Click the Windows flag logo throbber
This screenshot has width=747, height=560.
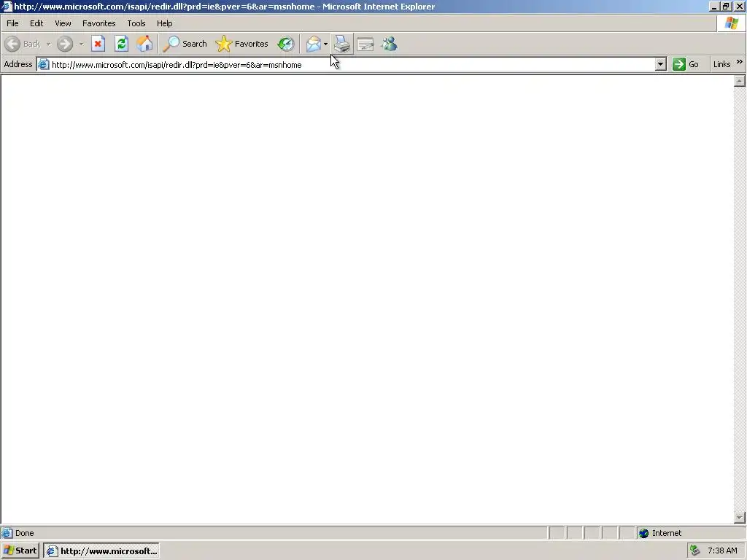(x=731, y=23)
